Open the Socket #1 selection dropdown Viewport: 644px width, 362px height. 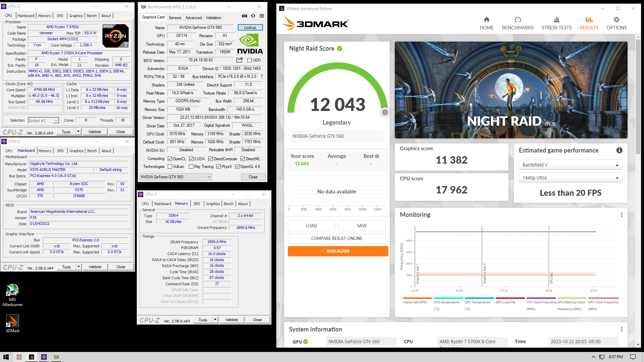43,121
